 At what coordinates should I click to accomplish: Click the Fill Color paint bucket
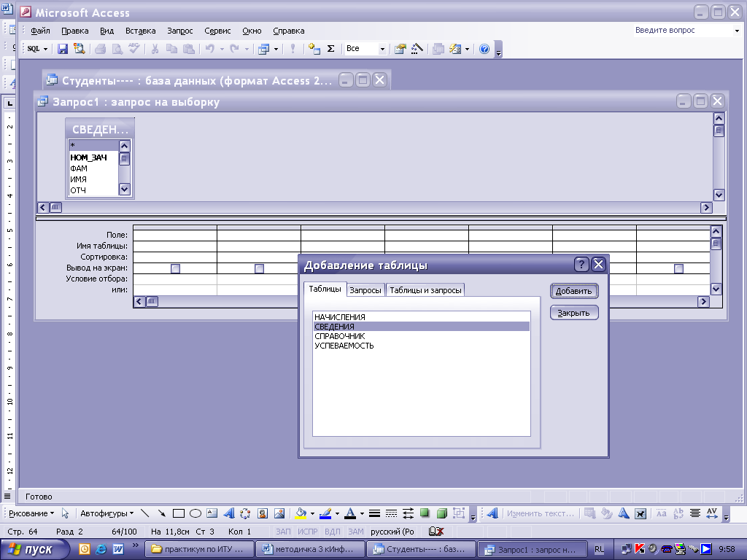tap(301, 513)
